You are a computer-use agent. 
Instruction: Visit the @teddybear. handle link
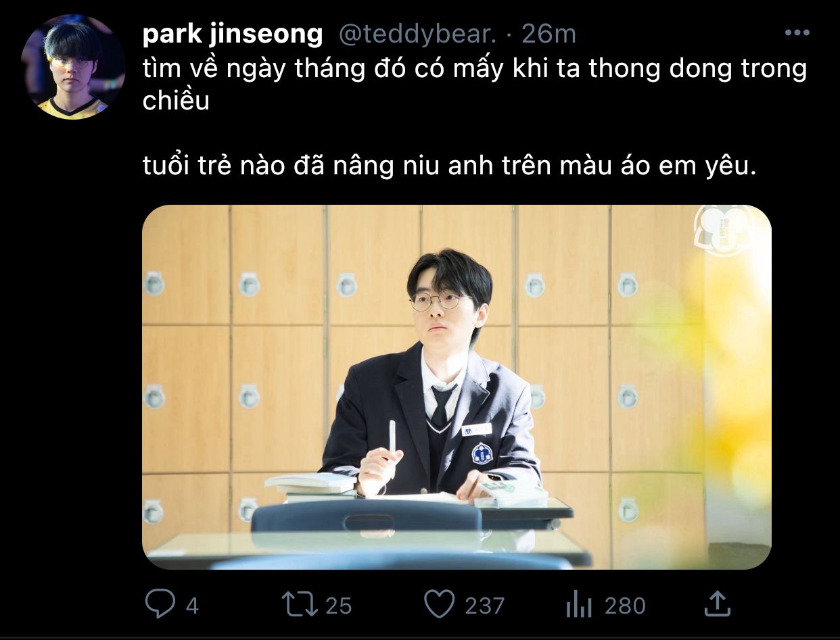417,34
